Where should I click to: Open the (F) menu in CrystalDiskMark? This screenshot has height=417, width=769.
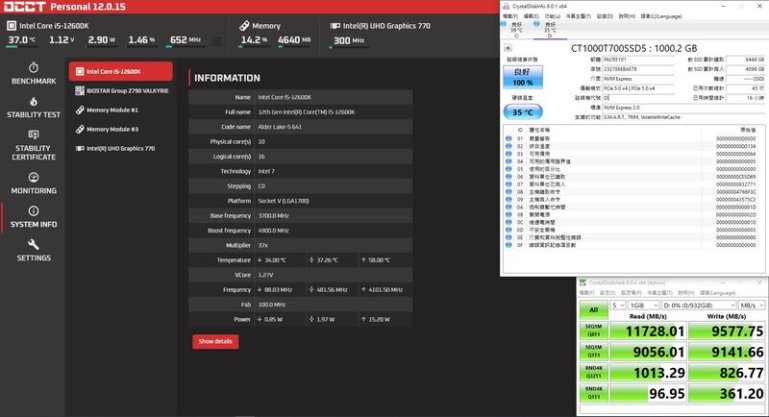(x=587, y=293)
